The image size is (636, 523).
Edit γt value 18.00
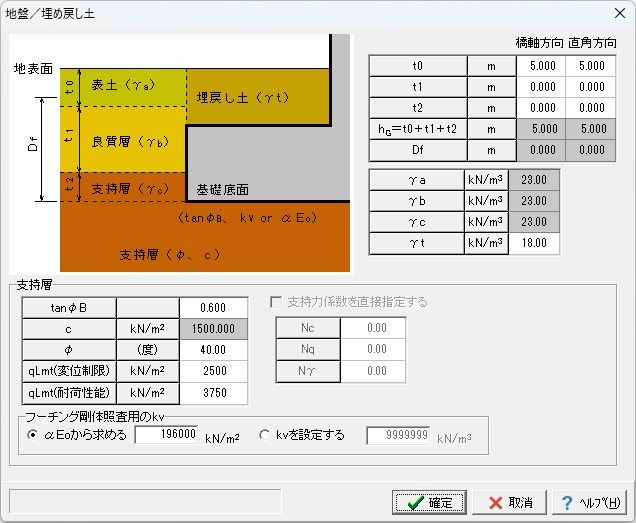click(x=534, y=243)
